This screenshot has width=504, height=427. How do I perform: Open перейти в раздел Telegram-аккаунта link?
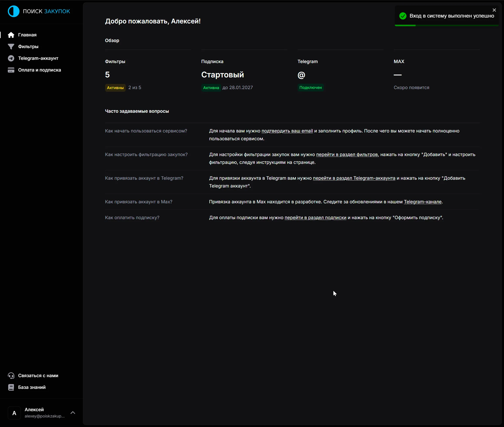354,178
